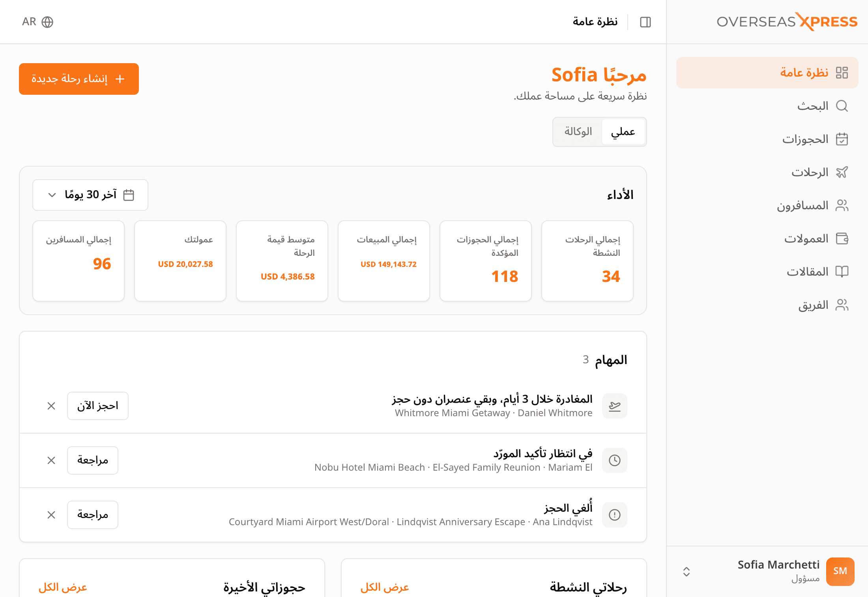Dismiss the Courtyard Miami Airport task
The width and height of the screenshot is (868, 597).
click(51, 515)
